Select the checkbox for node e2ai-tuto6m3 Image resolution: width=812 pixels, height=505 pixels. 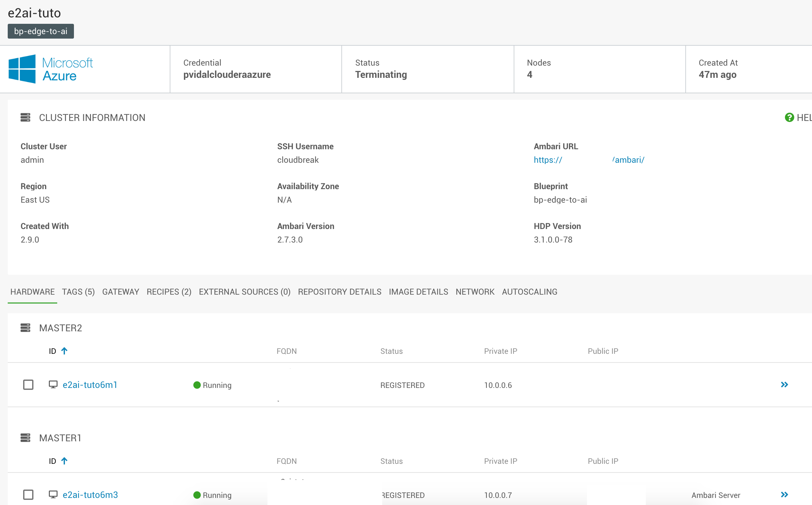[x=28, y=495]
